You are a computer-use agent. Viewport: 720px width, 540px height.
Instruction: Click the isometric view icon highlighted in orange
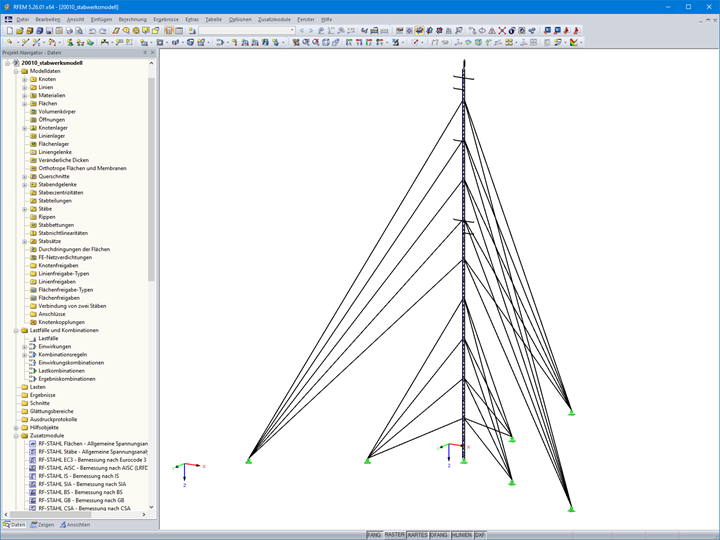[419, 30]
